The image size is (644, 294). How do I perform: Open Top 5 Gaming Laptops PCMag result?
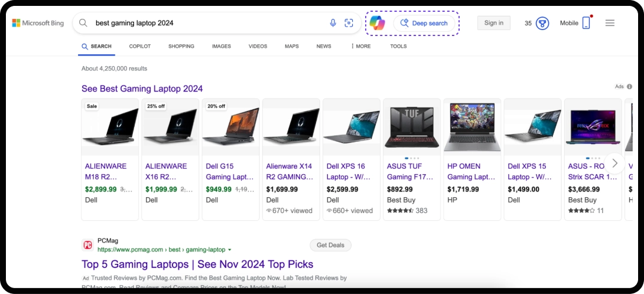coord(197,264)
